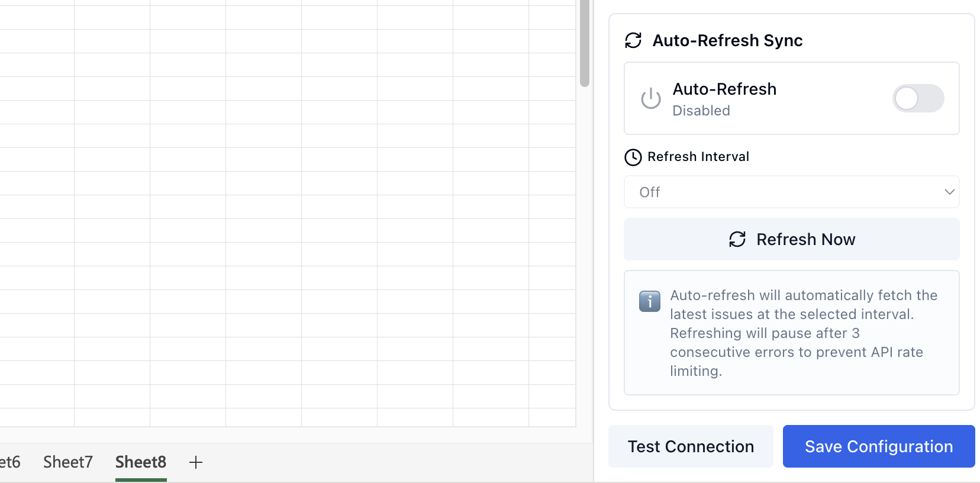Click the chevron on the refresh interval selector
This screenshot has height=483, width=980.
(950, 192)
